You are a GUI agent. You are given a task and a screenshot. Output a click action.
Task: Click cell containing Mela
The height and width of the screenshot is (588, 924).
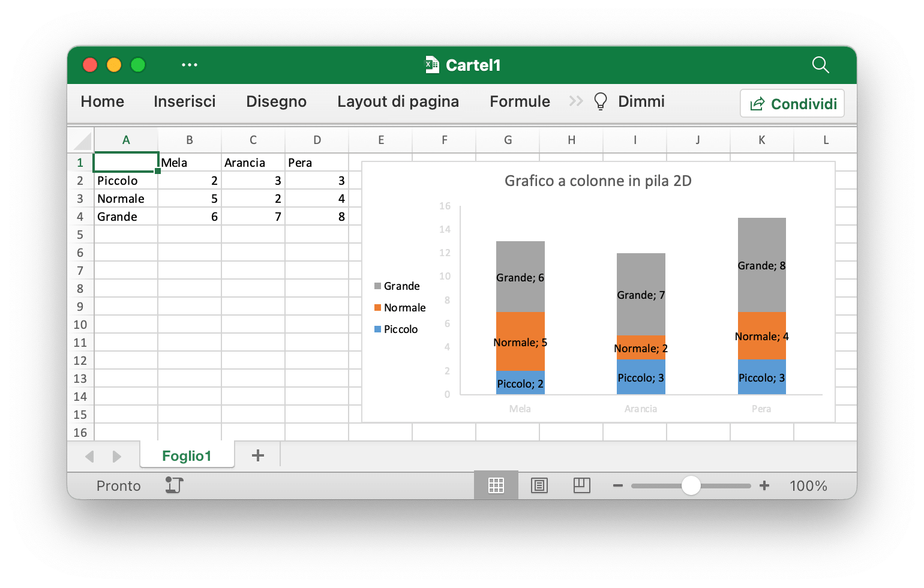(190, 163)
